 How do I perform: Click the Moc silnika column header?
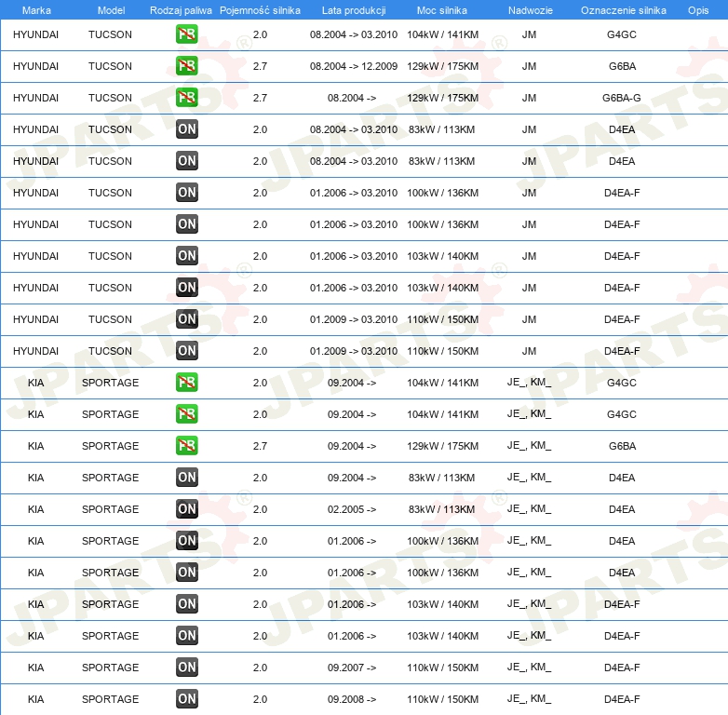(x=442, y=10)
